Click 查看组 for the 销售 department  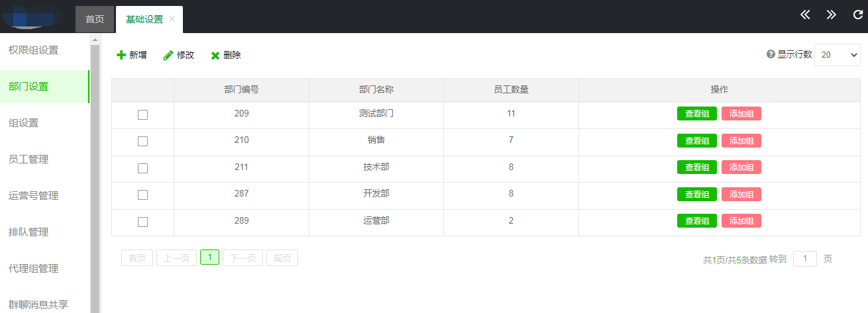point(696,140)
